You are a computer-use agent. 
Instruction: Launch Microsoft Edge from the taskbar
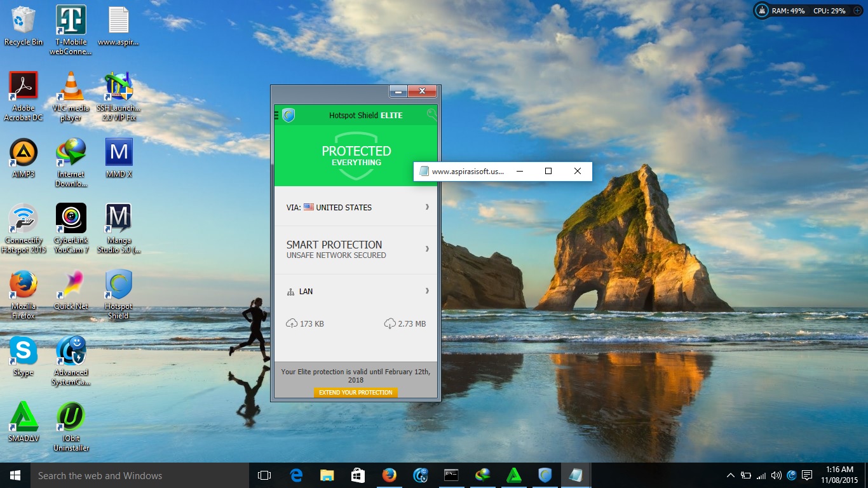point(296,475)
